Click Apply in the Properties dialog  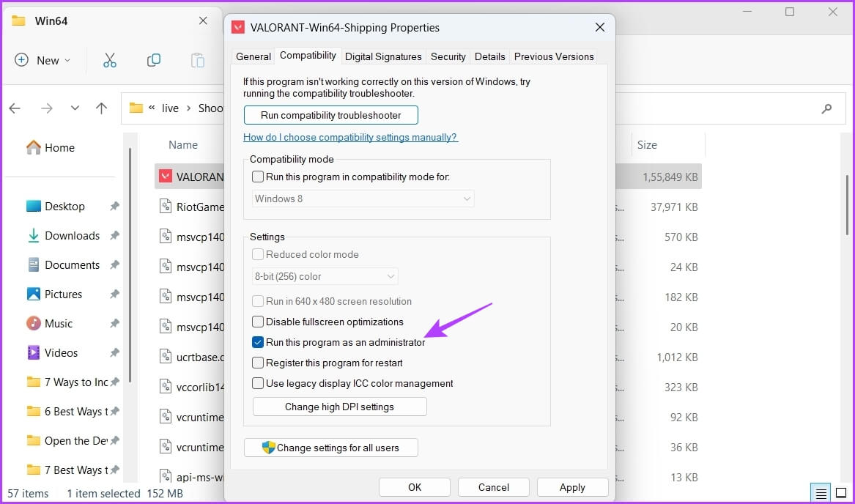tap(572, 488)
